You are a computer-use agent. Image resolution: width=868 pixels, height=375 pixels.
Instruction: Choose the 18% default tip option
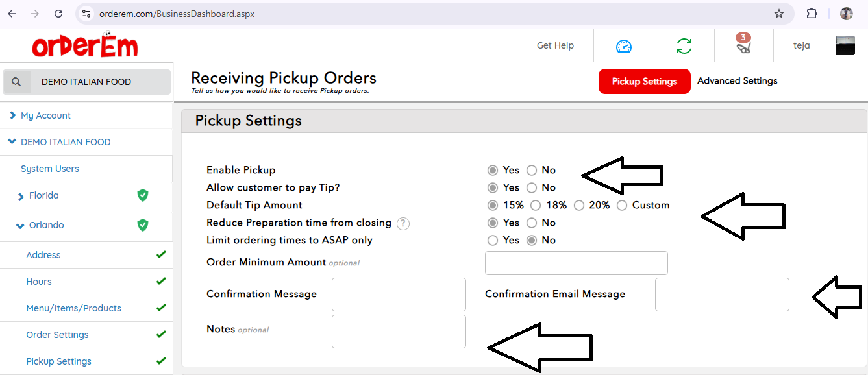point(536,205)
